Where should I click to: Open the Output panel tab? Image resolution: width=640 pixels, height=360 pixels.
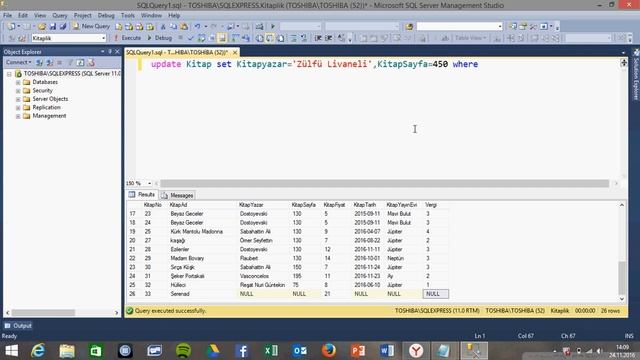click(18, 326)
